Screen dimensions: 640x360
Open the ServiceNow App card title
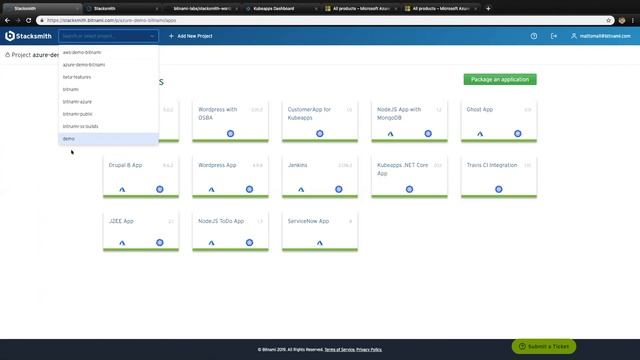(x=308, y=221)
